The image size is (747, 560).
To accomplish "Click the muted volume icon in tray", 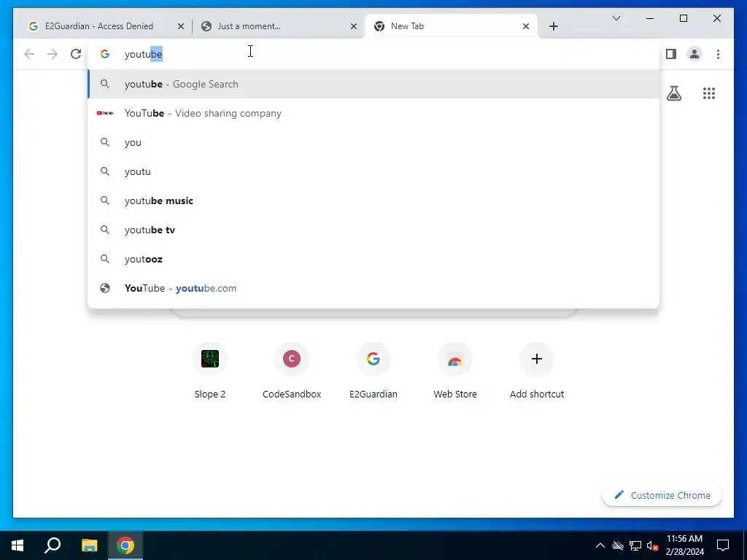I will [653, 545].
